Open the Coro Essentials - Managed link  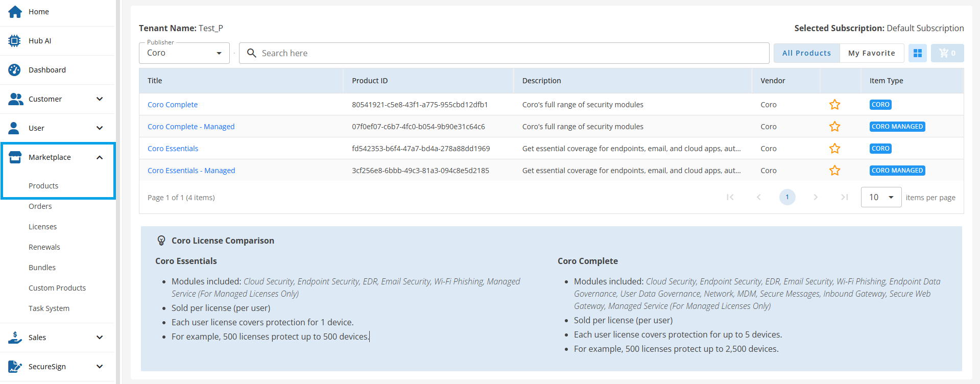[x=192, y=171]
